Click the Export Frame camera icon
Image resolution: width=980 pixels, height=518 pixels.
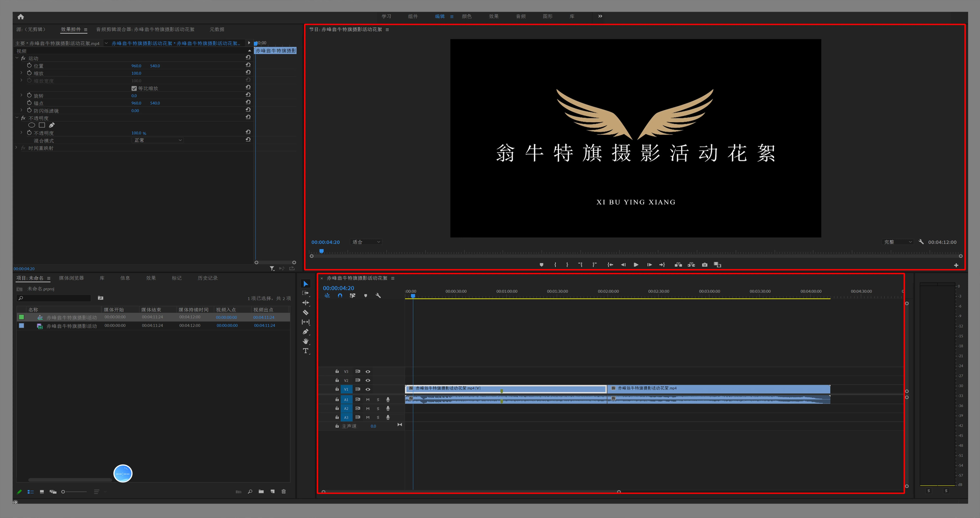(x=705, y=265)
